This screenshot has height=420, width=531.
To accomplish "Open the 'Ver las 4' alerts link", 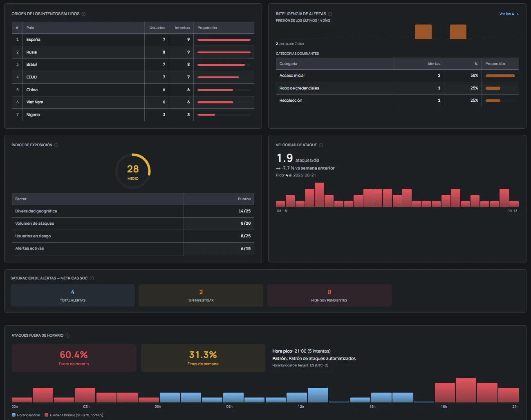I will click(x=509, y=14).
